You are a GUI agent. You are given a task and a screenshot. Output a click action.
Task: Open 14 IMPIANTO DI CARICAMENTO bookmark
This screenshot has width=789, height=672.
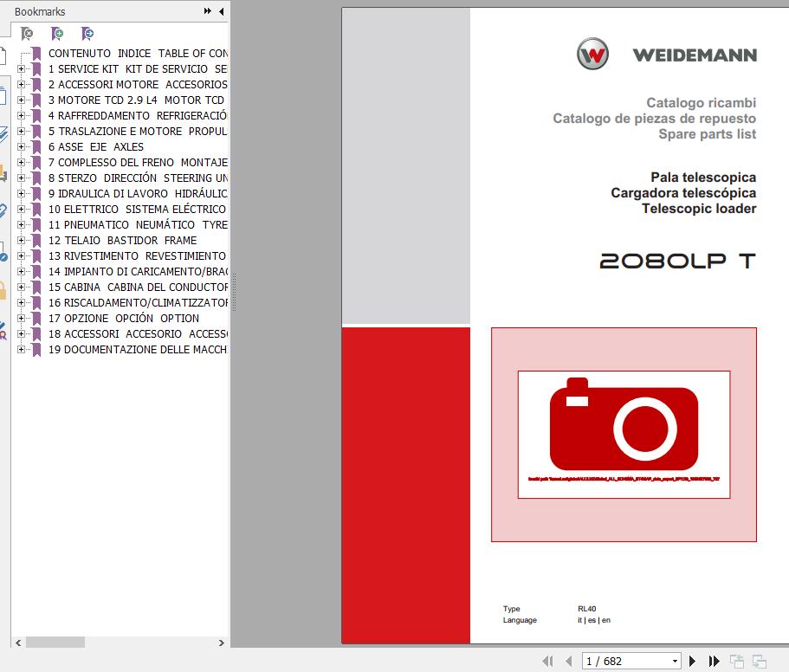tap(138, 272)
